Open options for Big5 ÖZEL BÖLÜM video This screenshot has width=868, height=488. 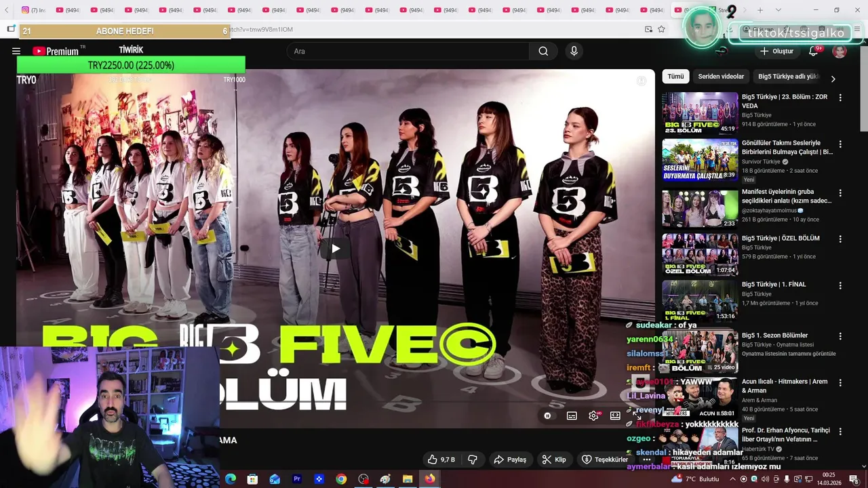tap(840, 239)
